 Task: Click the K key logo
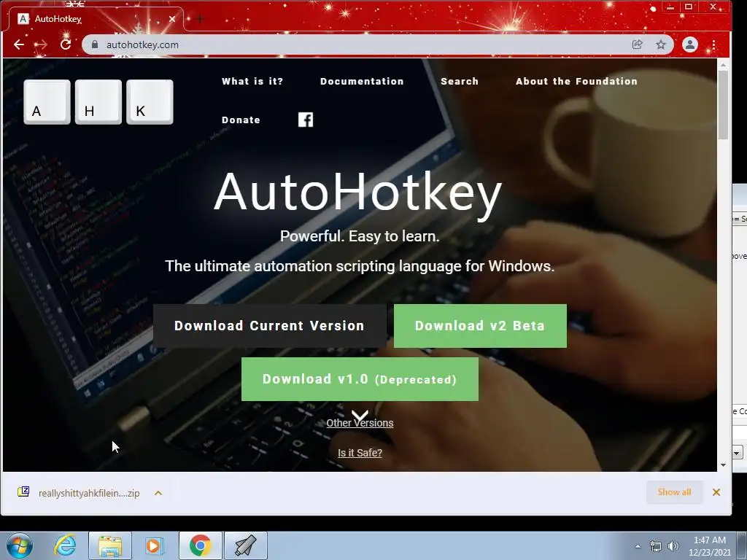click(x=150, y=102)
